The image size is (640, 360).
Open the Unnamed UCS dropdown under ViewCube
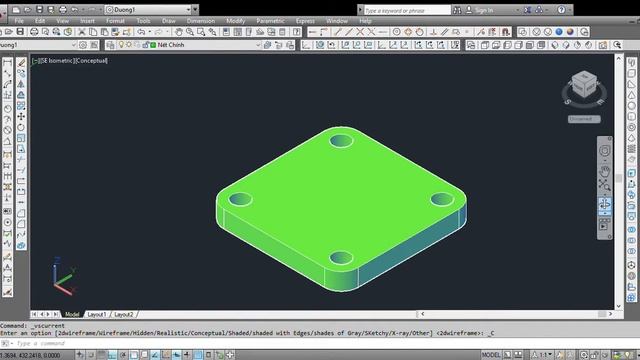point(584,119)
